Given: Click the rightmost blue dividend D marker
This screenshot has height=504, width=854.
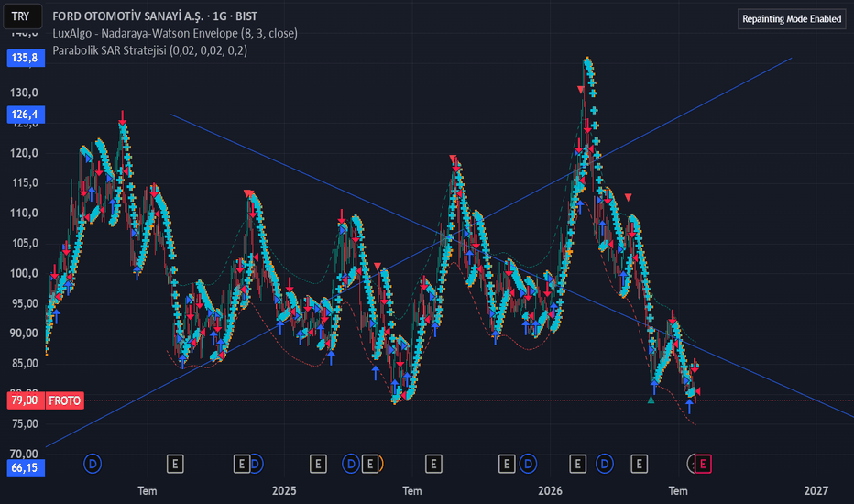Looking at the screenshot, I should point(605,465).
